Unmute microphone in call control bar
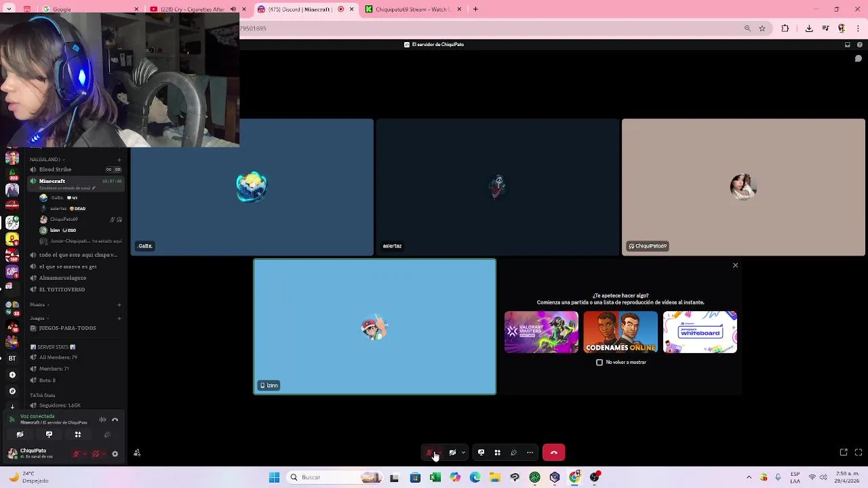This screenshot has width=868, height=488. point(429,453)
